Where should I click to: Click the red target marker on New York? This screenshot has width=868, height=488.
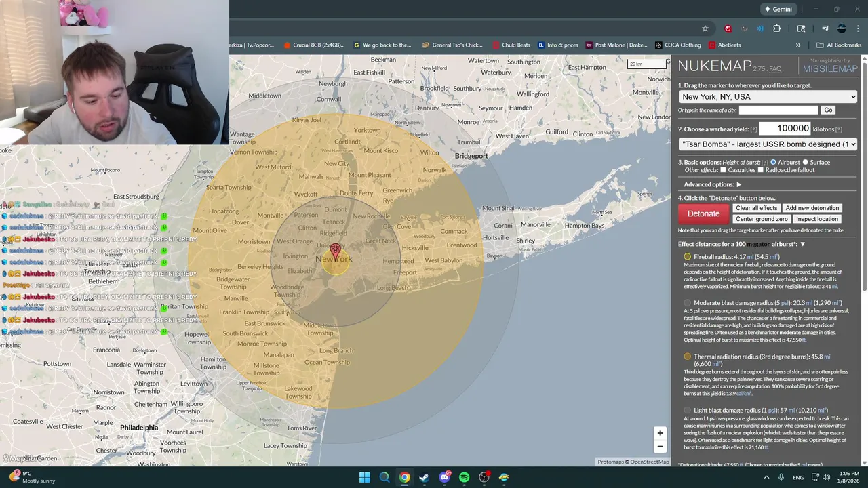(335, 251)
